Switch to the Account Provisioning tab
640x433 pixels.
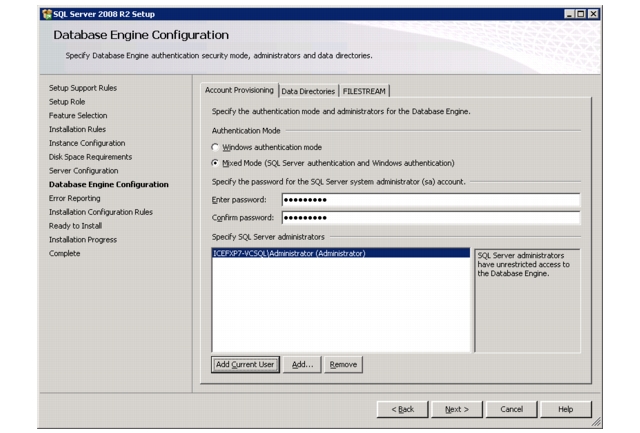pos(239,90)
